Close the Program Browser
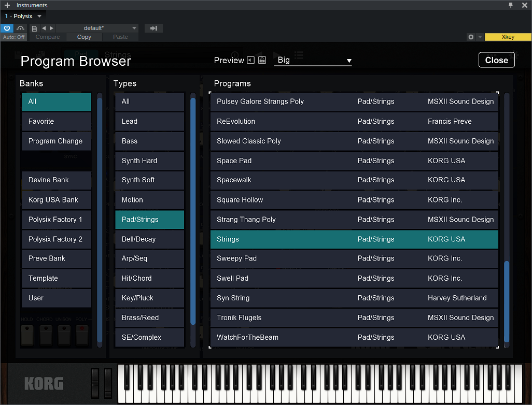The height and width of the screenshot is (405, 532). coord(496,60)
